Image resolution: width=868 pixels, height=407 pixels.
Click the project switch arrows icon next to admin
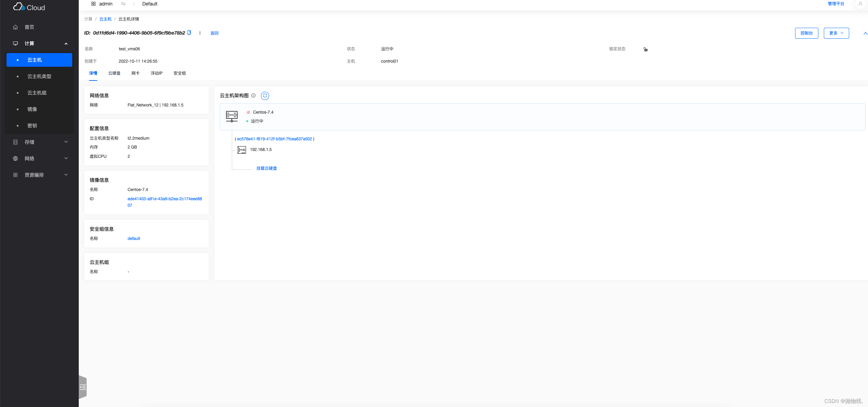123,4
